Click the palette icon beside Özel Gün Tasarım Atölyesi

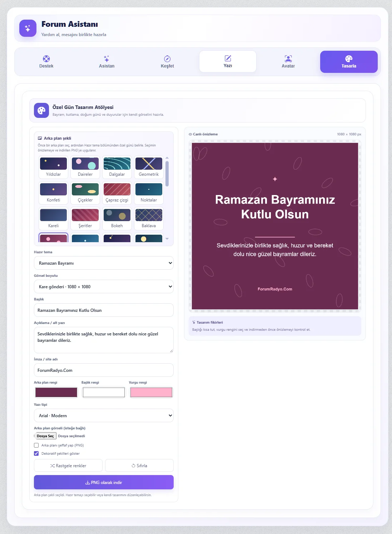[41, 110]
